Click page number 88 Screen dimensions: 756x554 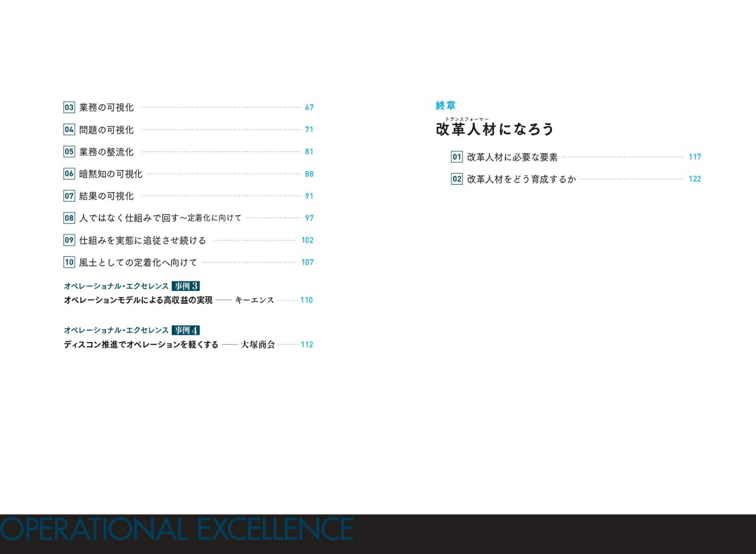pos(309,174)
